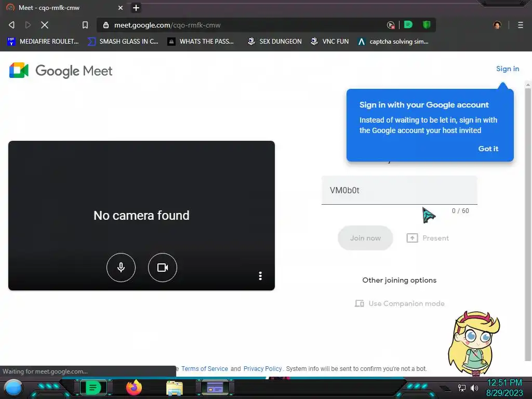The image size is (532, 399).
Task: Click the page vertical scrollbar
Action: coord(528,224)
